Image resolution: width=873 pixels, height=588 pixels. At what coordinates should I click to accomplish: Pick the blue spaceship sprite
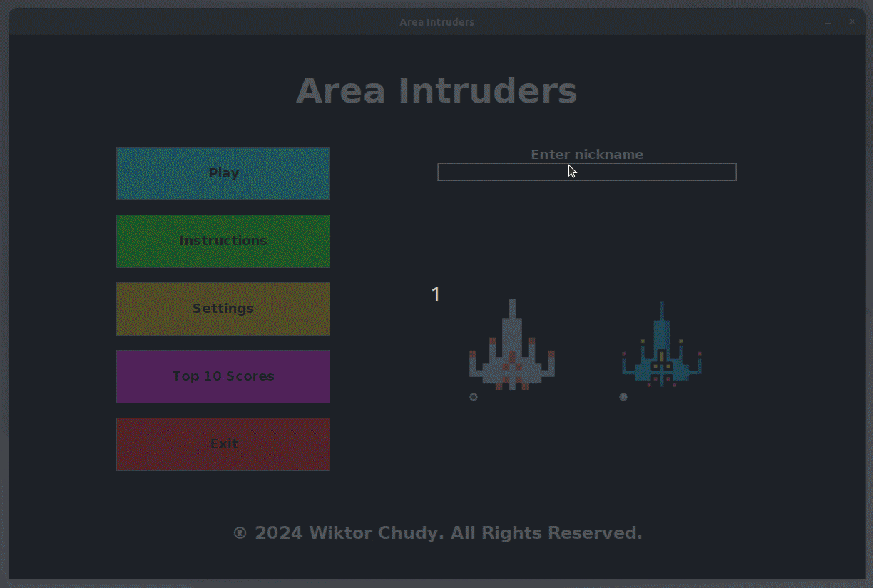pyautogui.click(x=662, y=349)
